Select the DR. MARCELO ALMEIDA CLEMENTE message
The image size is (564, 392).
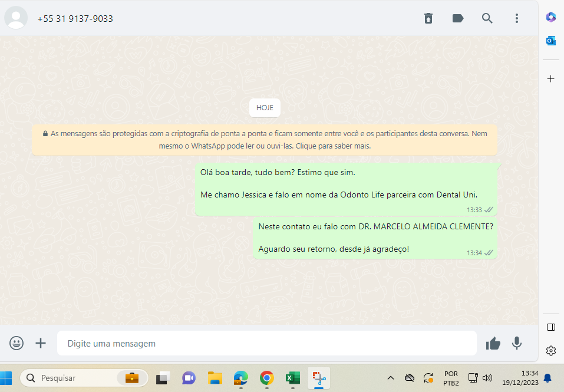[x=375, y=238]
